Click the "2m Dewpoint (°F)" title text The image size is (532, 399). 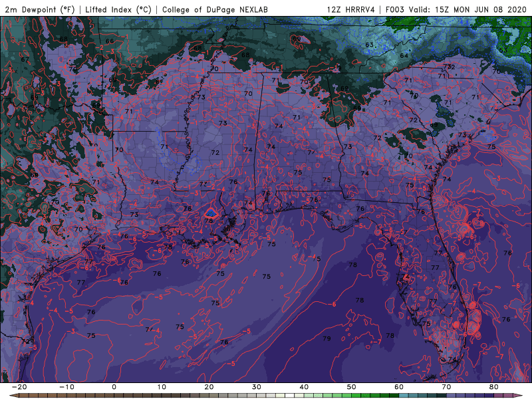tap(39, 9)
